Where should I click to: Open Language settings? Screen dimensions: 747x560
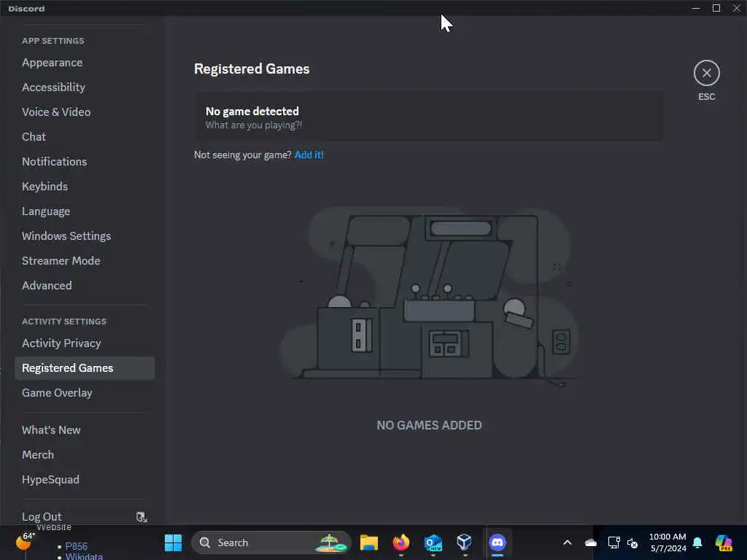click(x=46, y=211)
